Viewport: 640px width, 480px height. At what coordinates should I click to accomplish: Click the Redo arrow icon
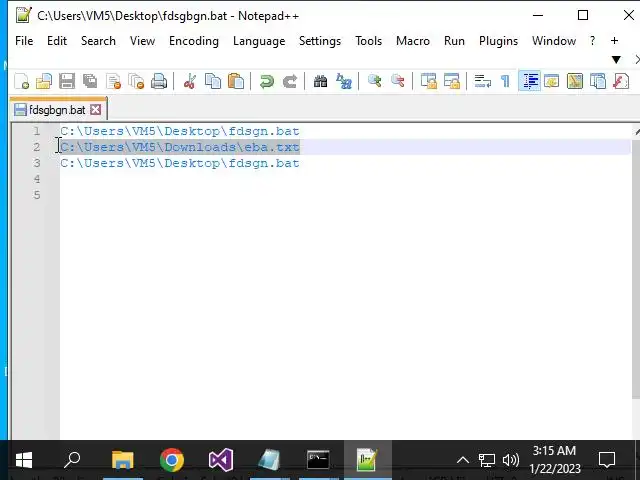coord(290,81)
